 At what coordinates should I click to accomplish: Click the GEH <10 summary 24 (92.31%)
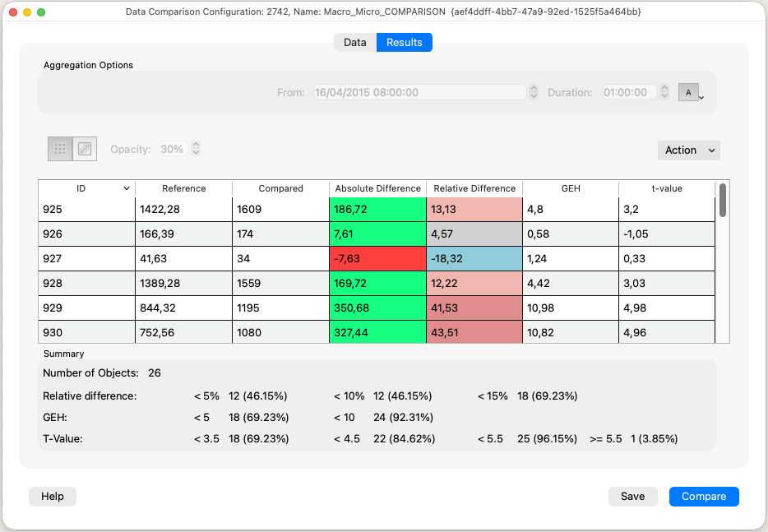(403, 418)
